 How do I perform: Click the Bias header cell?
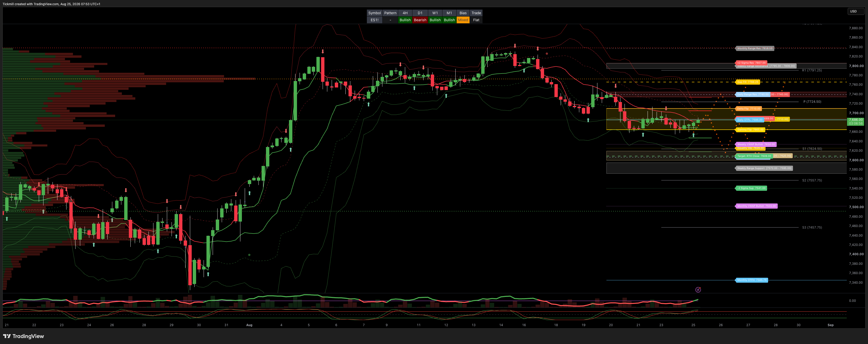[x=463, y=13]
